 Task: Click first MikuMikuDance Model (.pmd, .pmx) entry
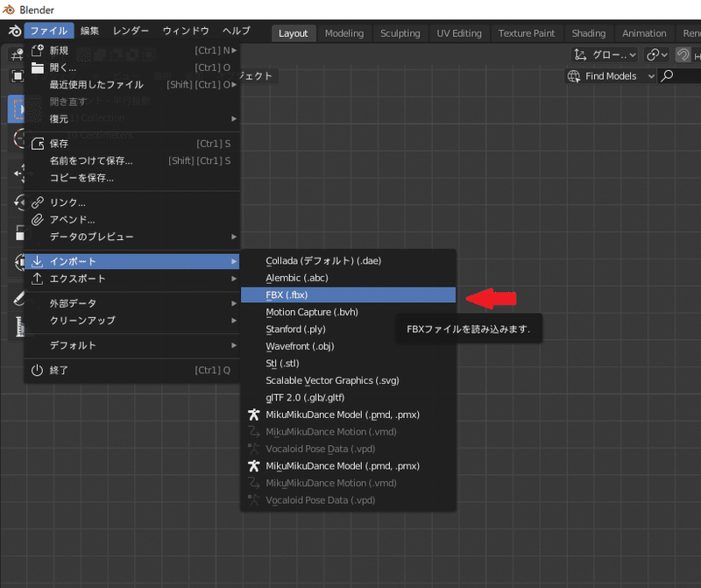(348, 414)
